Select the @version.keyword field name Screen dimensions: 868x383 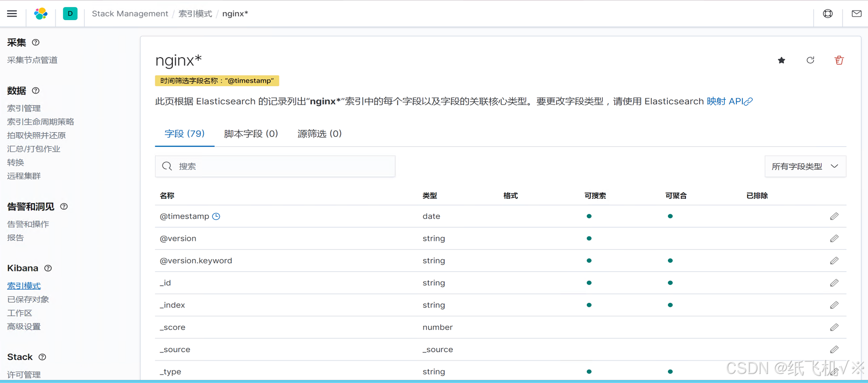click(196, 261)
